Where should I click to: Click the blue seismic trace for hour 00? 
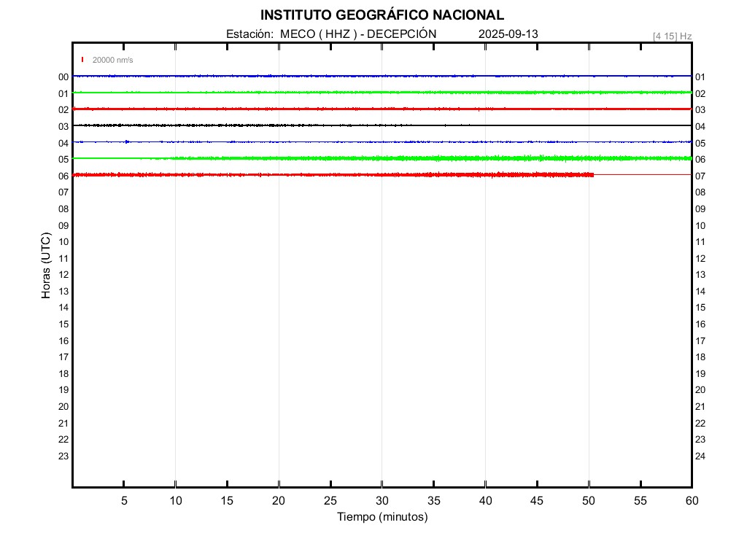tap(382, 76)
